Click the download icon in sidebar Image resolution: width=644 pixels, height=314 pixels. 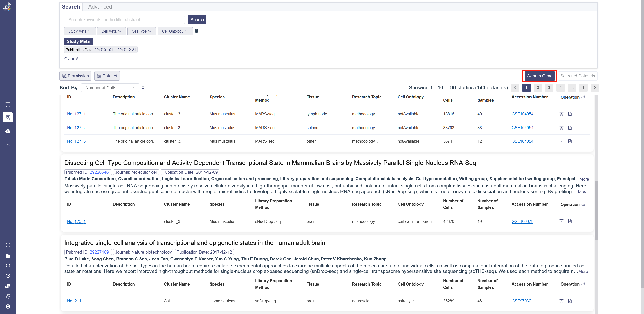(8, 144)
